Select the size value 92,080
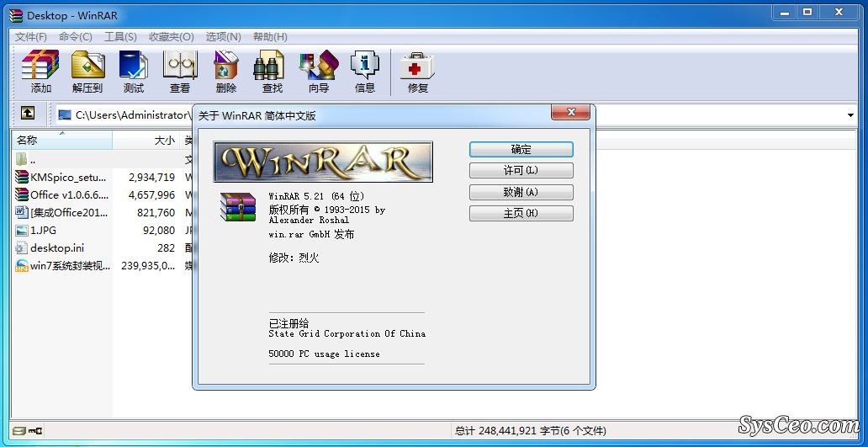The width and height of the screenshot is (868, 447). point(159,231)
